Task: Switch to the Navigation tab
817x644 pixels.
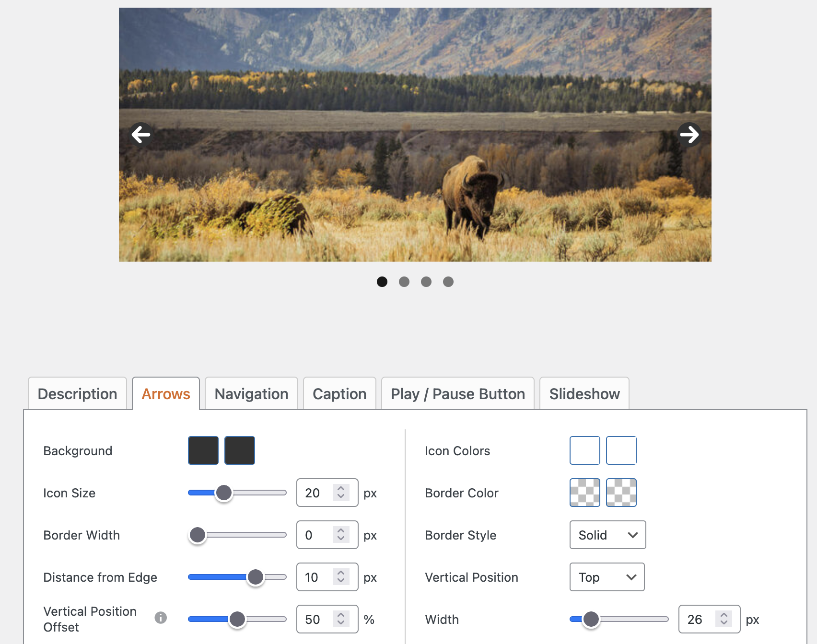Action: (x=251, y=394)
